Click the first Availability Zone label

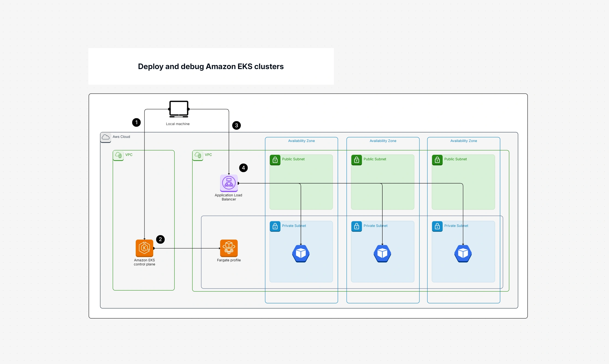301,141
